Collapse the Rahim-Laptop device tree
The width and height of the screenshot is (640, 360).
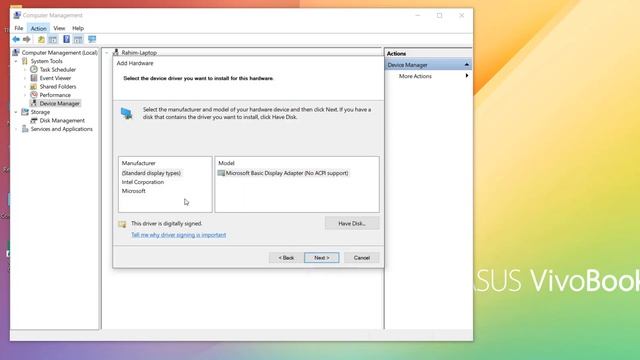pos(107,53)
